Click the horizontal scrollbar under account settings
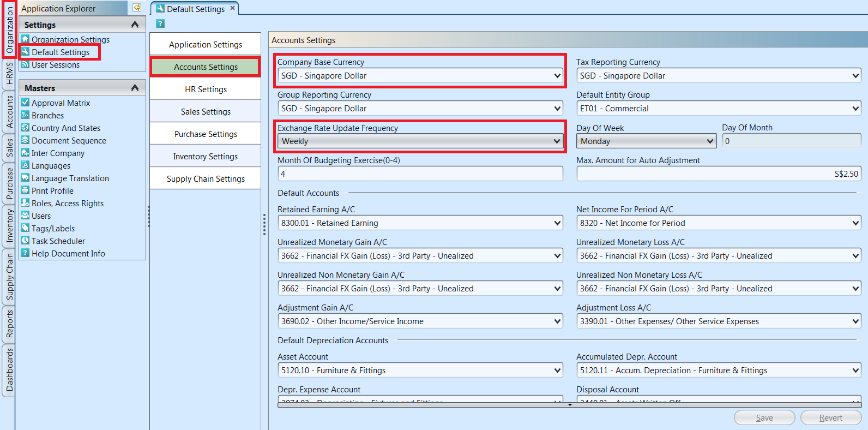The height and width of the screenshot is (430, 868). [570, 405]
